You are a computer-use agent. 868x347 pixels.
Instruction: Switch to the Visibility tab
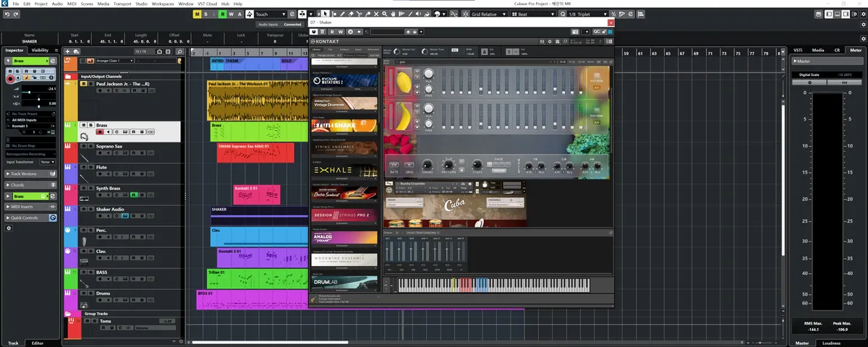pyautogui.click(x=40, y=51)
